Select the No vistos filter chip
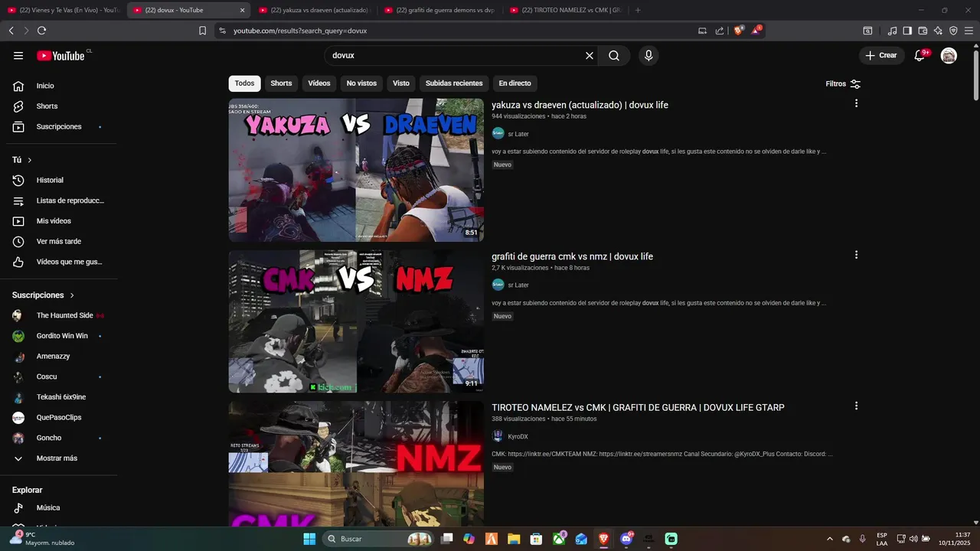 (361, 83)
